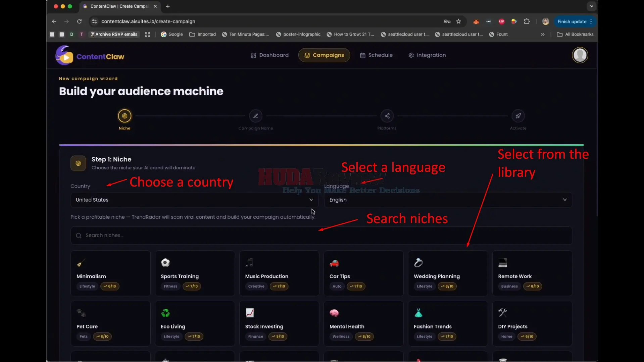
Task: Click the ContentClaw logo icon
Action: pyautogui.click(x=64, y=55)
